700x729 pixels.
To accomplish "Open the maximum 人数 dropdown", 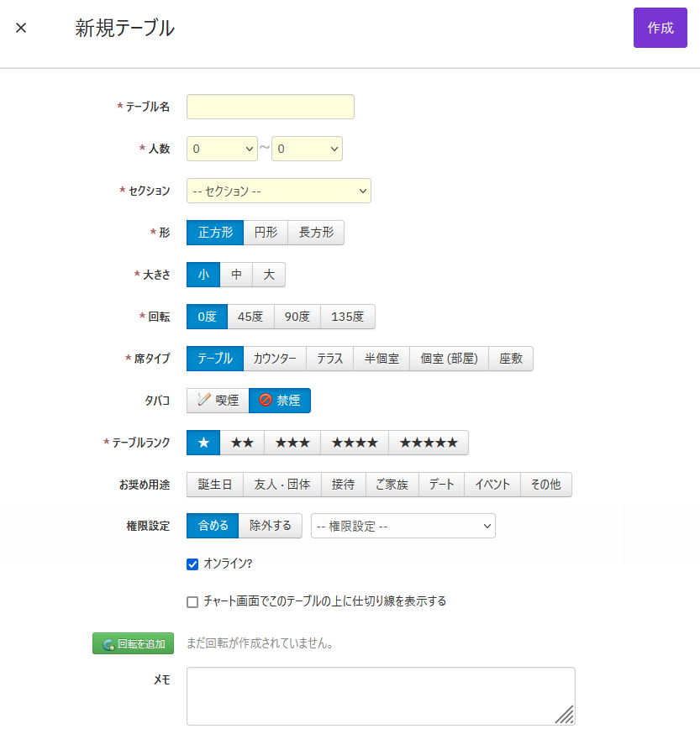I will (307, 149).
